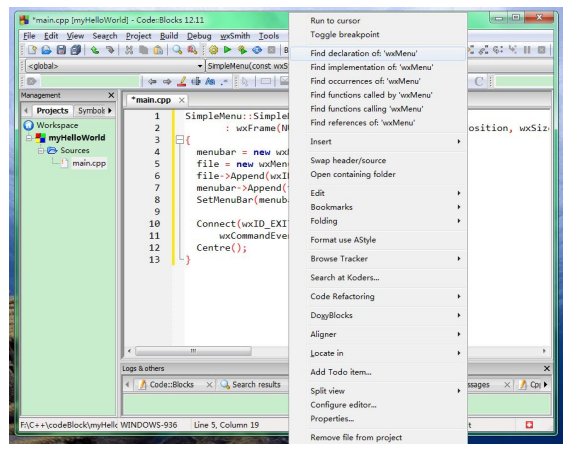568x449 pixels.
Task: Click the Match case Aa icon
Action: [210, 82]
